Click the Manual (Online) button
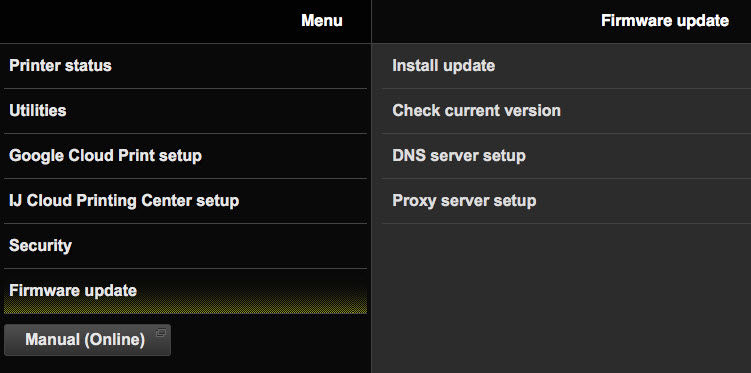Screen dimensions: 751x373 coord(87,340)
